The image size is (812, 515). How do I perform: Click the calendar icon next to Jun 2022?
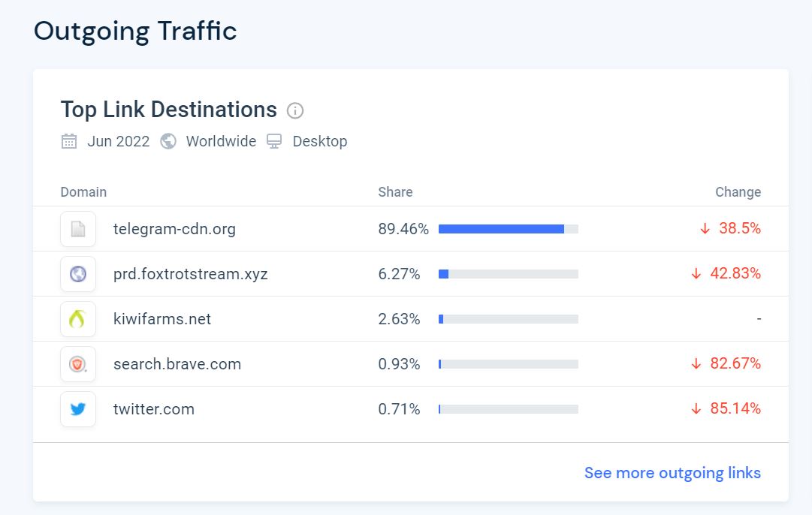coord(69,141)
